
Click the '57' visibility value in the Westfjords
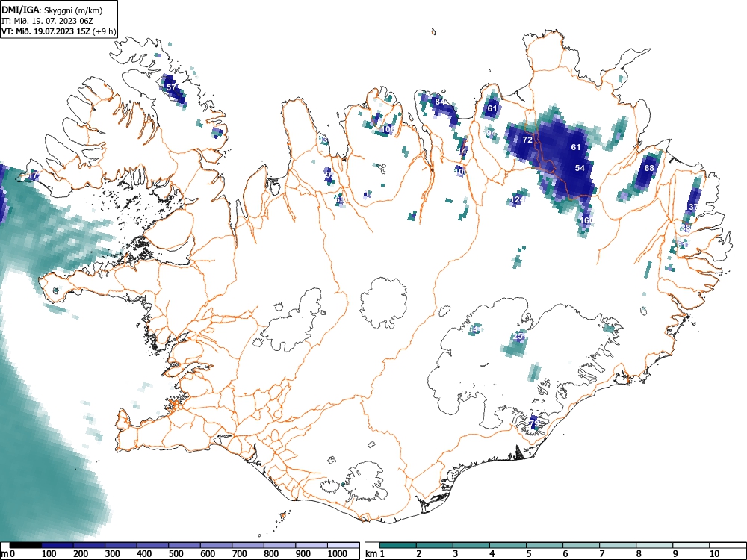[x=171, y=87]
